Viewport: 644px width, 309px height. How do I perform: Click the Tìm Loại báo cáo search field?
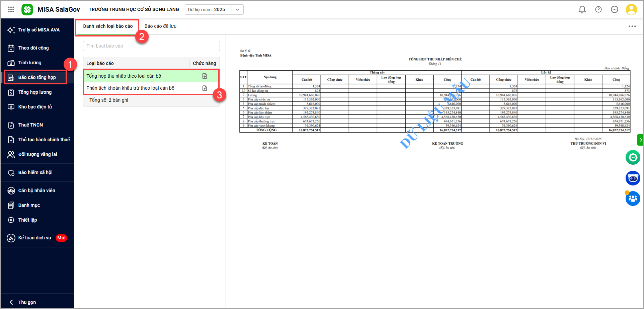[x=151, y=46]
